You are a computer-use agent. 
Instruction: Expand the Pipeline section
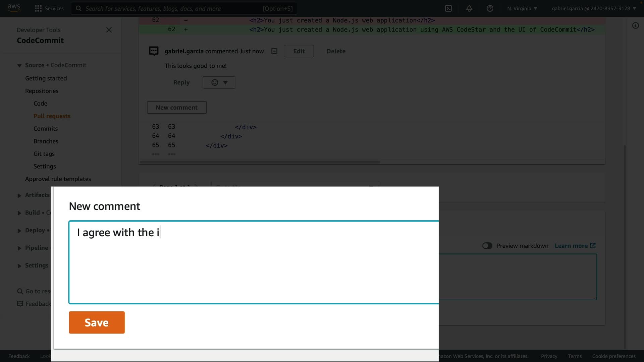pos(19,248)
